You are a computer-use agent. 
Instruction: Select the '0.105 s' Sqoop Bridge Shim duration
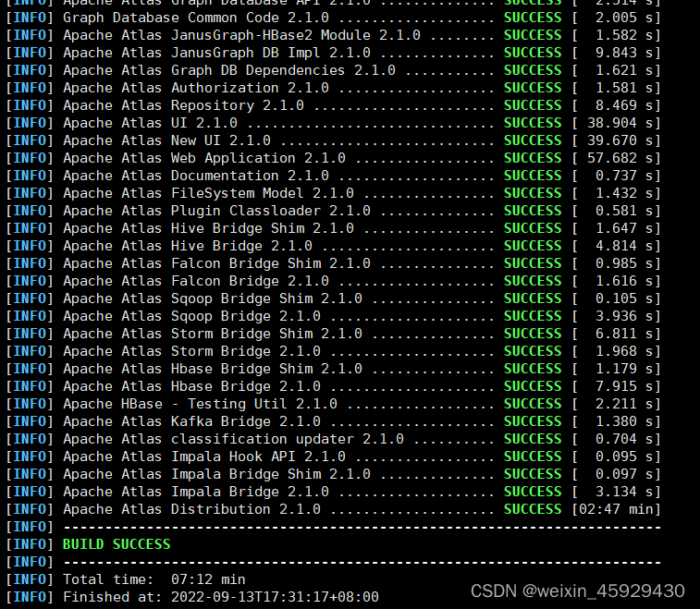624,298
